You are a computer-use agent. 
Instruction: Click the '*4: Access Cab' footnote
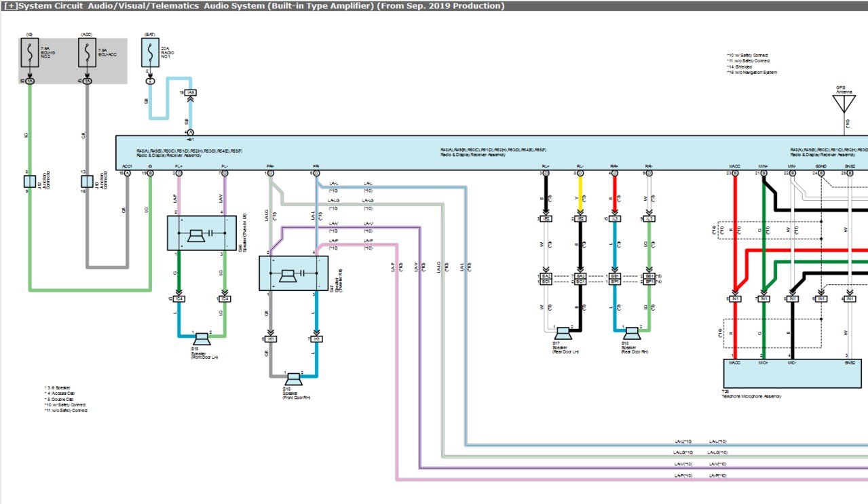(x=59, y=393)
